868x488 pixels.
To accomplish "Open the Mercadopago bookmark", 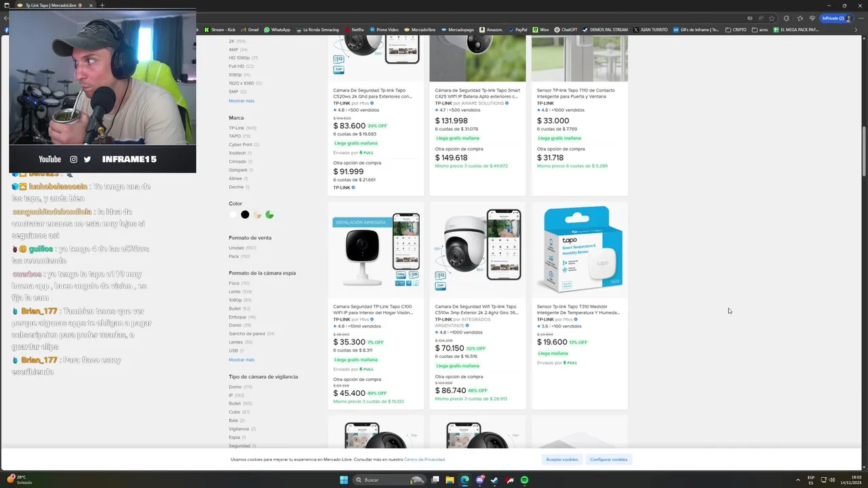I will point(458,30).
